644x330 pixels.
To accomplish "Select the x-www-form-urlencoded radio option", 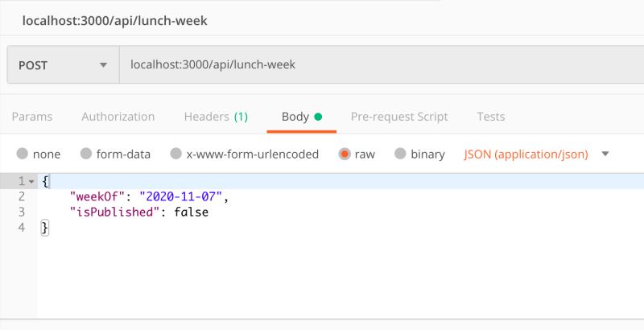I will tap(176, 154).
